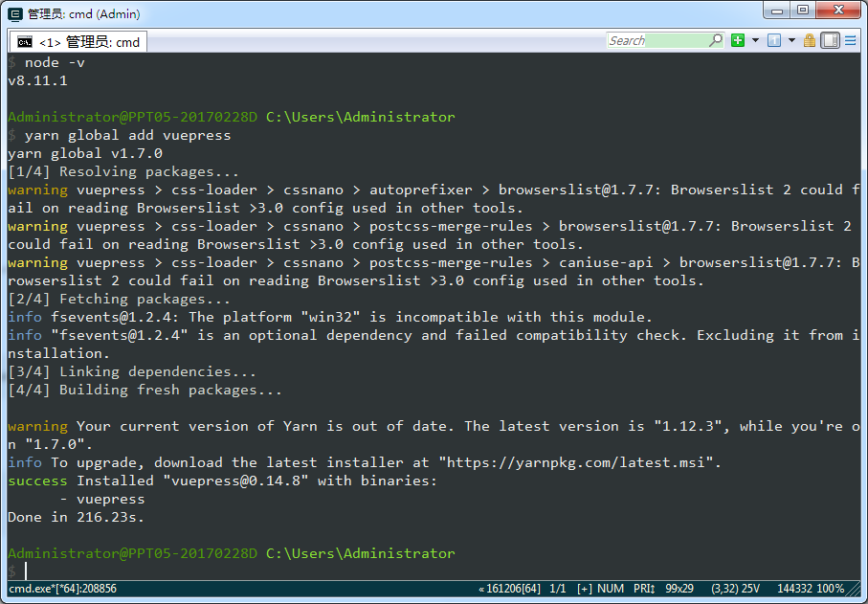The height and width of the screenshot is (604, 868).
Task: Select the '<1> 管理员: cmd' tab
Action: pyautogui.click(x=78, y=42)
